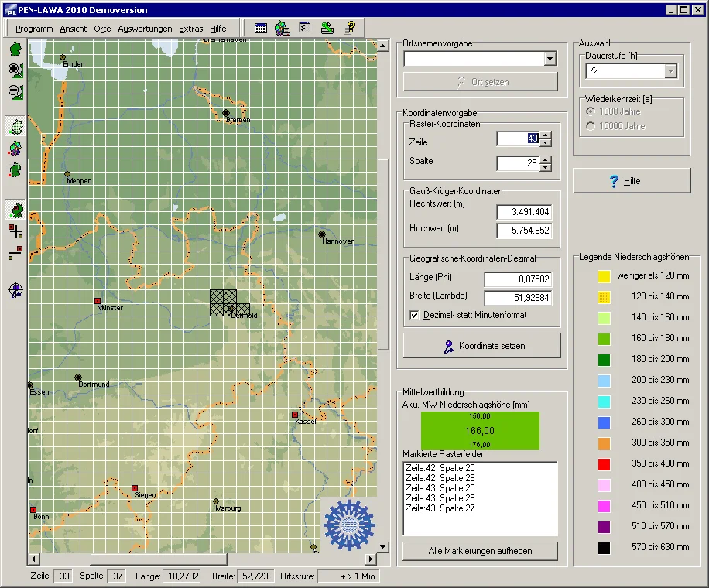Click the map scroll left arrow
Image resolution: width=709 pixels, height=588 pixels.
33,559
